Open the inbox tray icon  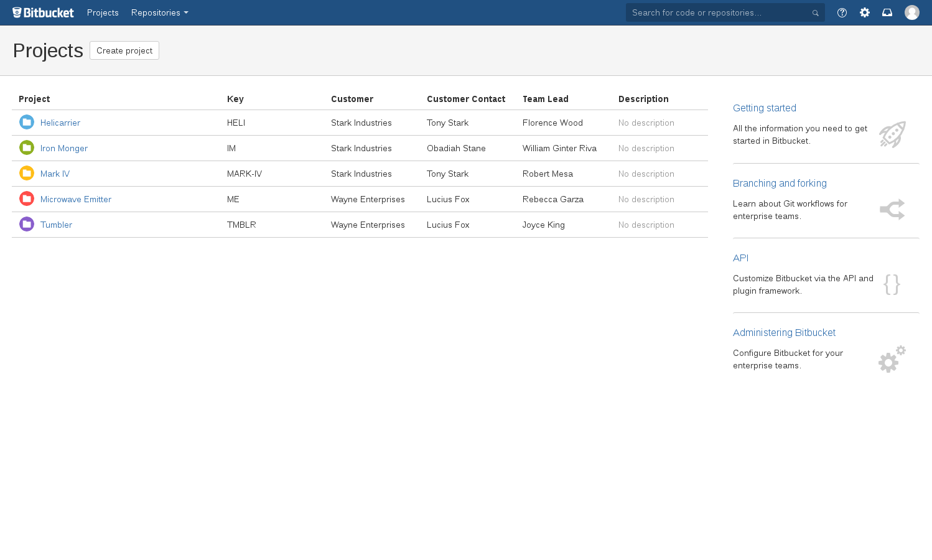coord(887,12)
